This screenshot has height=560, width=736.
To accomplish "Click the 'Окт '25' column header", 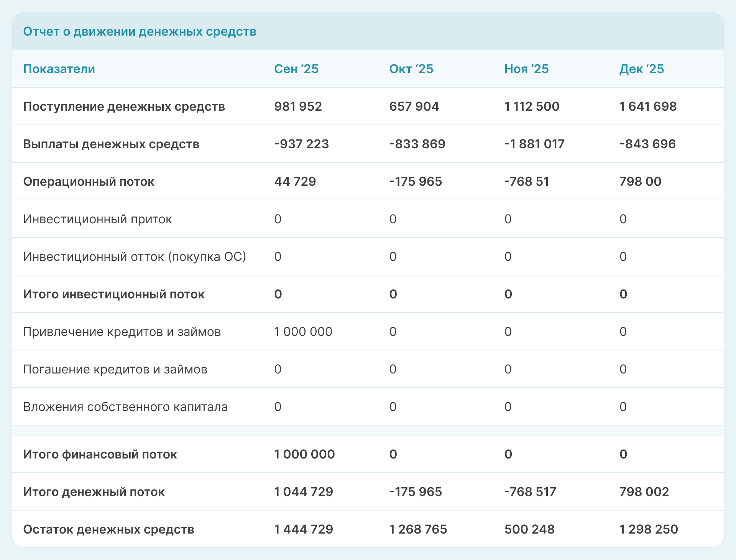I will (411, 69).
